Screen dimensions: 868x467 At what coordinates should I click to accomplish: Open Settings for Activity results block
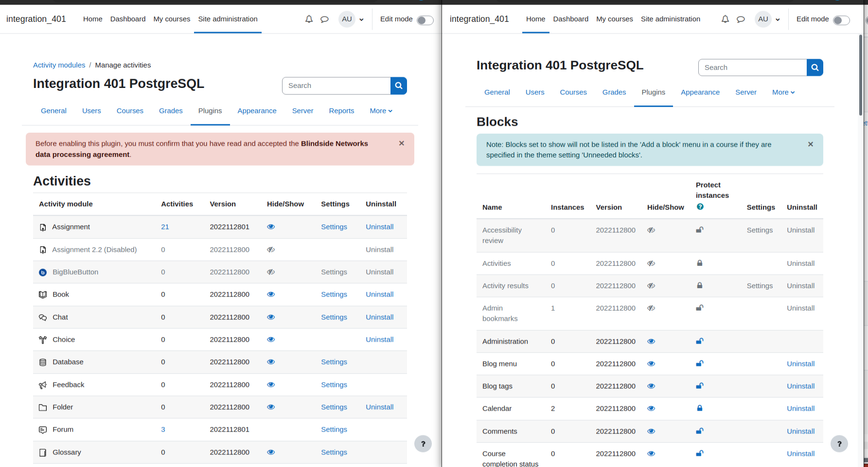(760, 286)
